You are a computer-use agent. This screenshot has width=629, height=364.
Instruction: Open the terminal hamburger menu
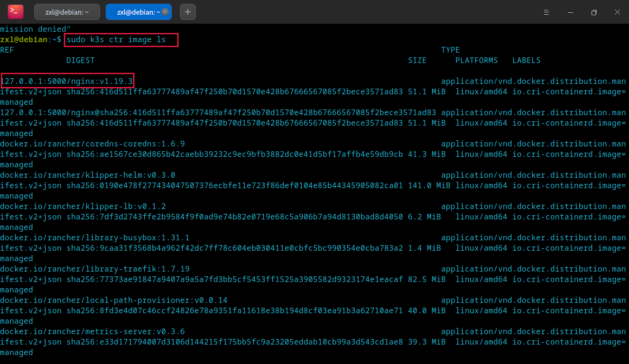pyautogui.click(x=546, y=12)
